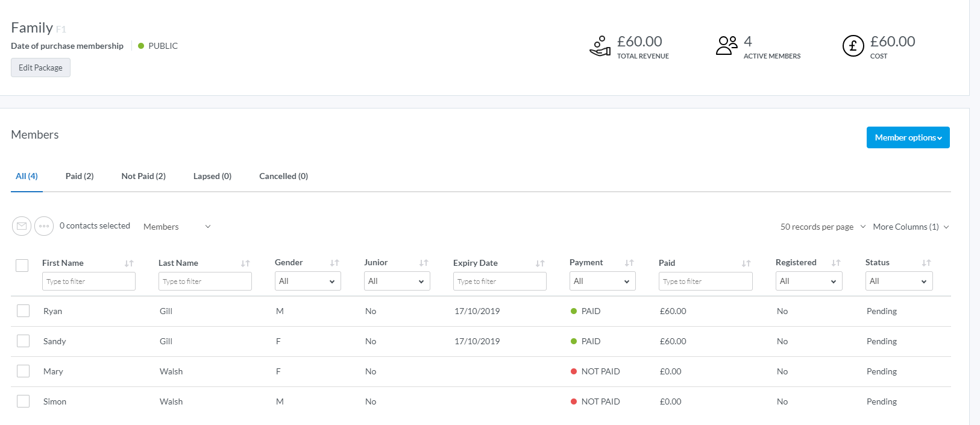This screenshot has width=980, height=425.
Task: Open the More Columns (1) dropdown
Action: (x=911, y=227)
